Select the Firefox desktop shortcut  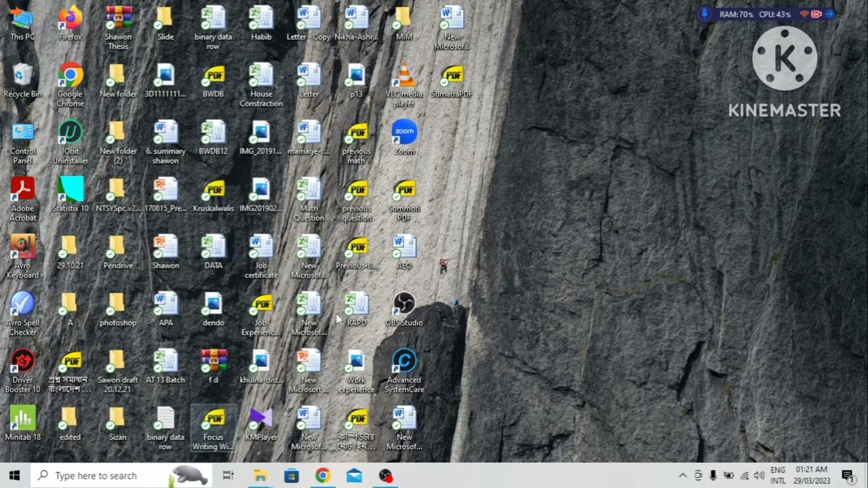71,23
